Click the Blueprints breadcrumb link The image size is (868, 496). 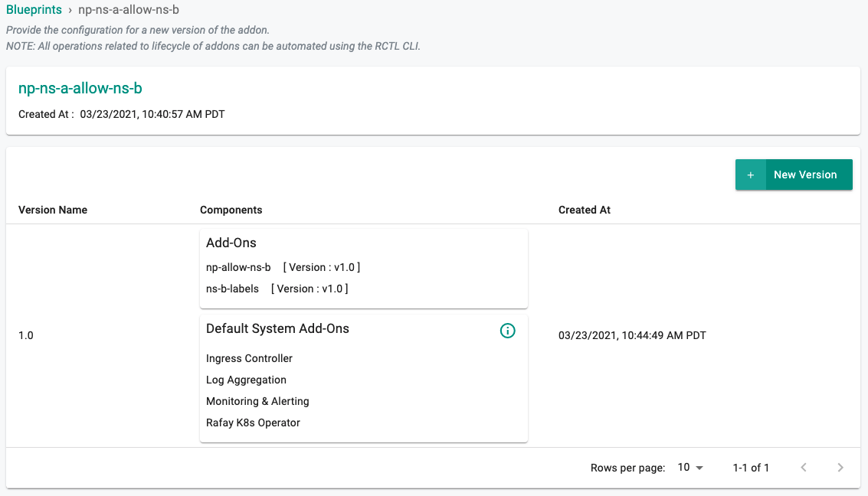[x=34, y=10]
